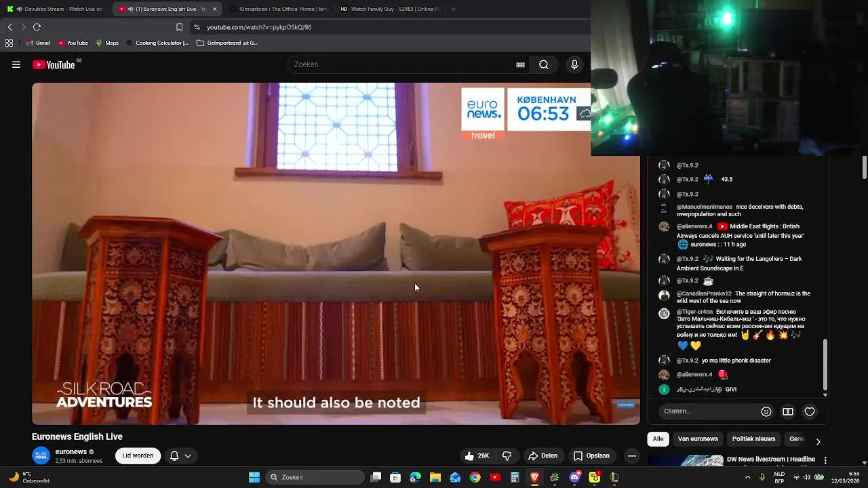
Task: Open notification bell dropdown for euronews
Action: (x=180, y=455)
